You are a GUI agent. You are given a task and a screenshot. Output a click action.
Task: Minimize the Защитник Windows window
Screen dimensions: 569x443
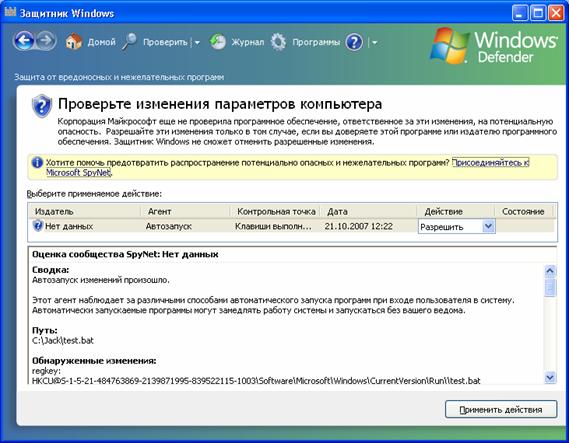pos(520,13)
